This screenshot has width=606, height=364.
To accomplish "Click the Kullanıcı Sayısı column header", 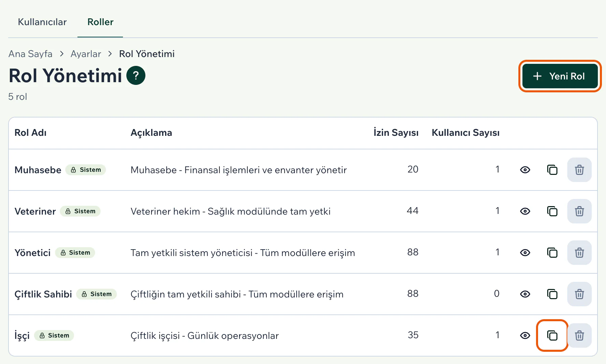I will (x=465, y=133).
